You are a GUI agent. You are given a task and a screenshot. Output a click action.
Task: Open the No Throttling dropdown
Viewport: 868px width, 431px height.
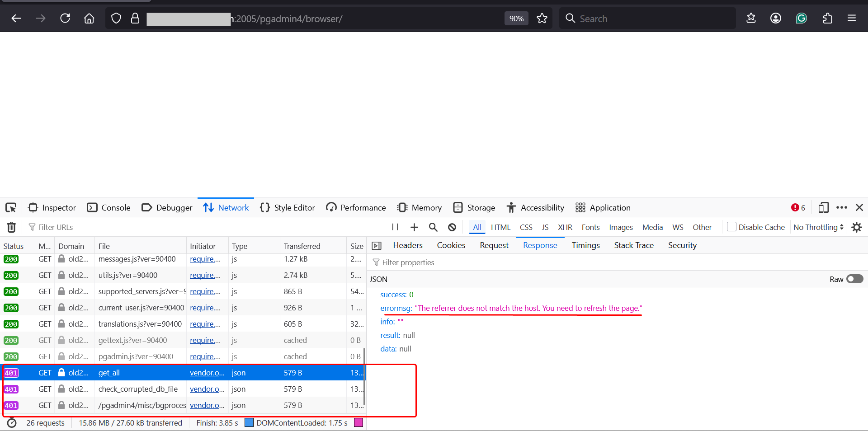click(x=818, y=227)
